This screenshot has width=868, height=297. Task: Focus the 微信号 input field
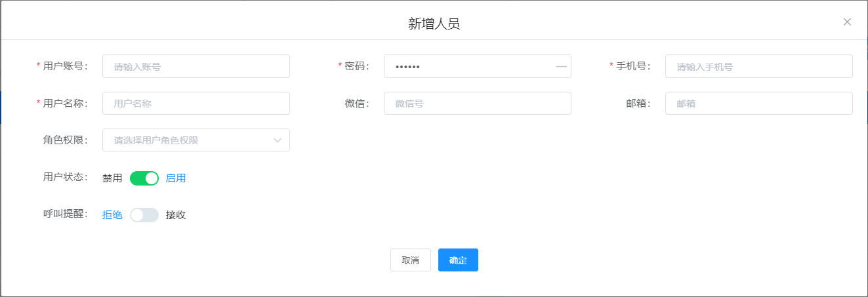[477, 104]
